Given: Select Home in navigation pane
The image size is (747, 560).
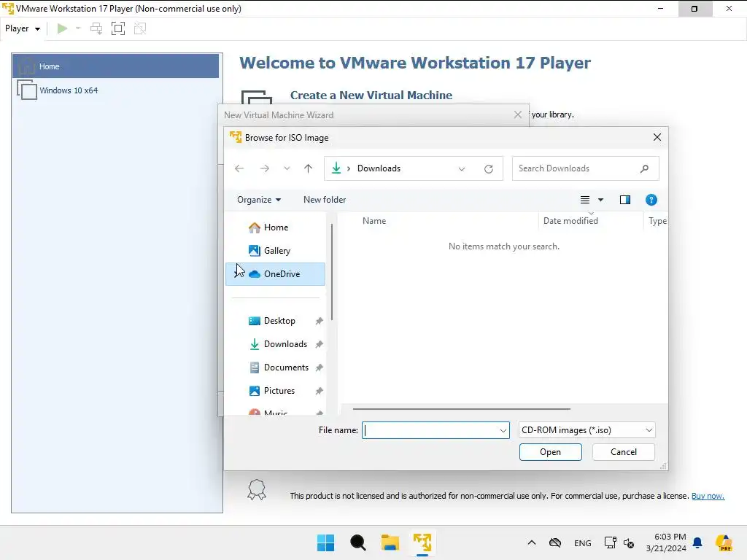Looking at the screenshot, I should 275,227.
